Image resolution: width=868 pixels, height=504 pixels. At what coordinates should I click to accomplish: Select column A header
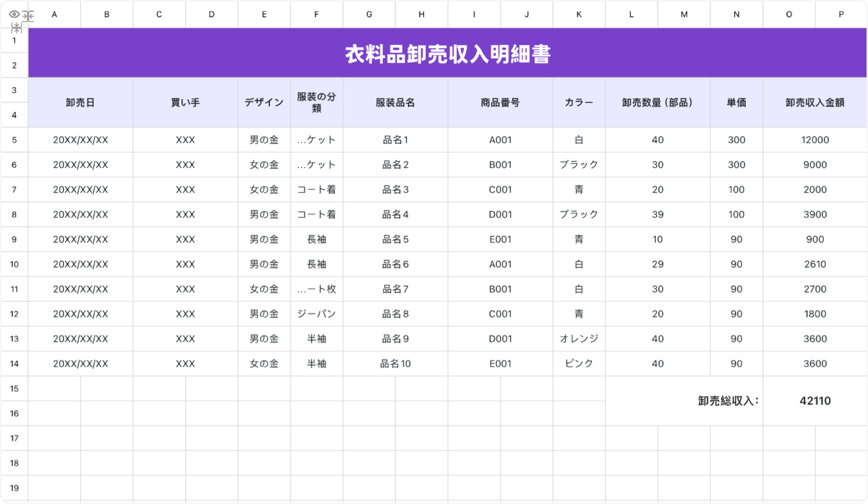coord(55,14)
